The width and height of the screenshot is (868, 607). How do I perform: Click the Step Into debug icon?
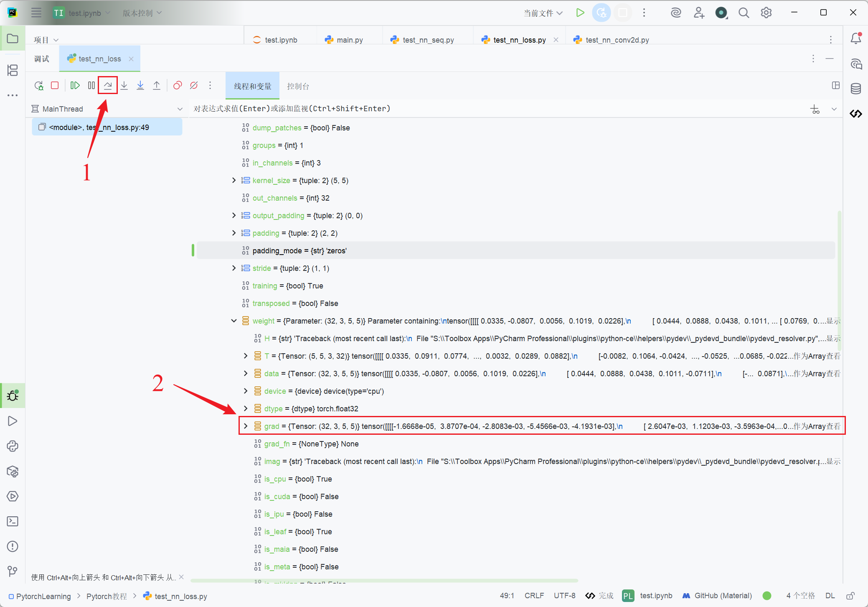tap(124, 86)
